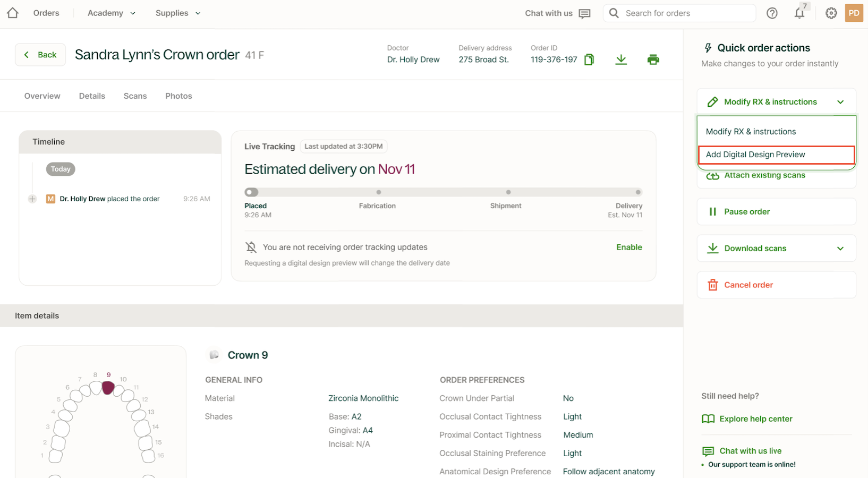
Task: Expand the Academy dropdown menu
Action: (111, 13)
